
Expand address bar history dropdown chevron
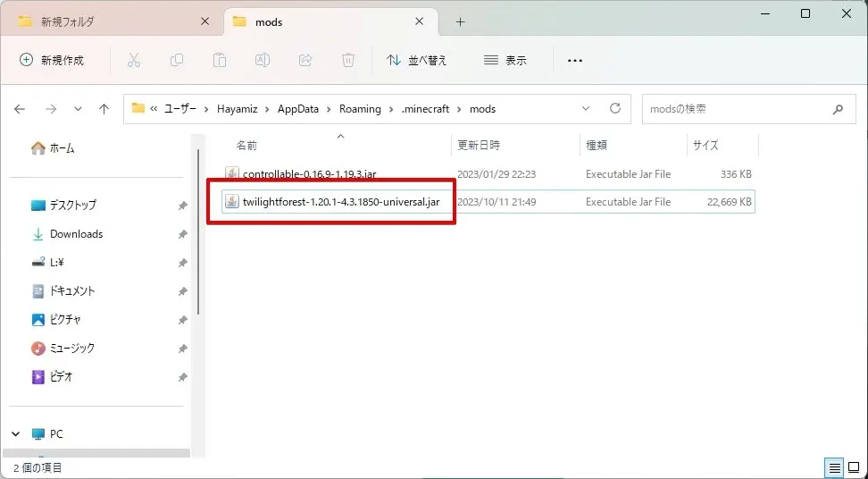(x=586, y=108)
